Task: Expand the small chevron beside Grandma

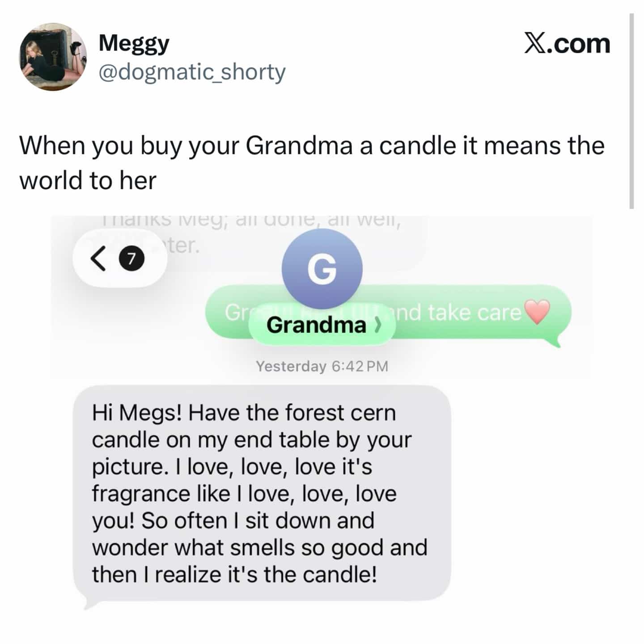Action: (x=377, y=326)
